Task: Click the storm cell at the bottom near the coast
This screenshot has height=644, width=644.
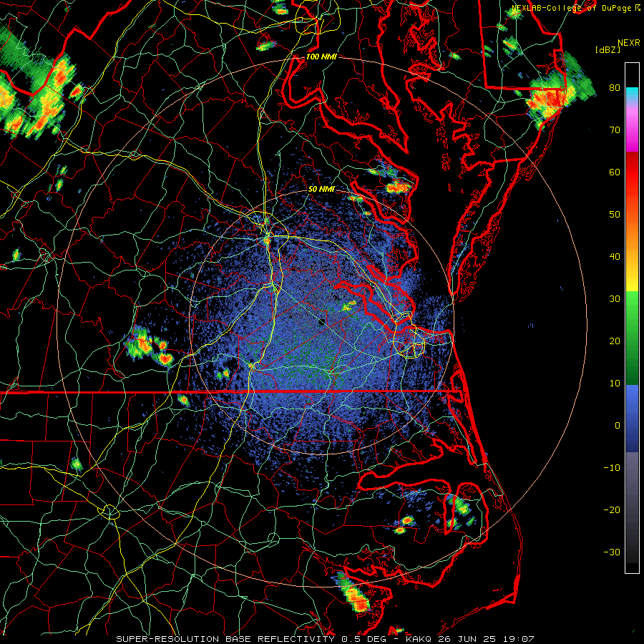Action: click(354, 592)
